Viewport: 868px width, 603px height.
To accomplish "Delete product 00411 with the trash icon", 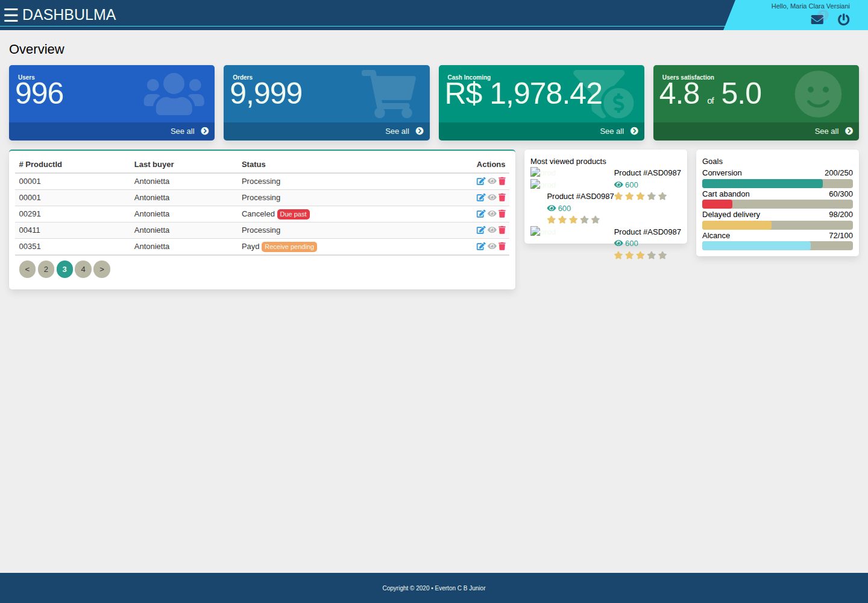I will (502, 230).
